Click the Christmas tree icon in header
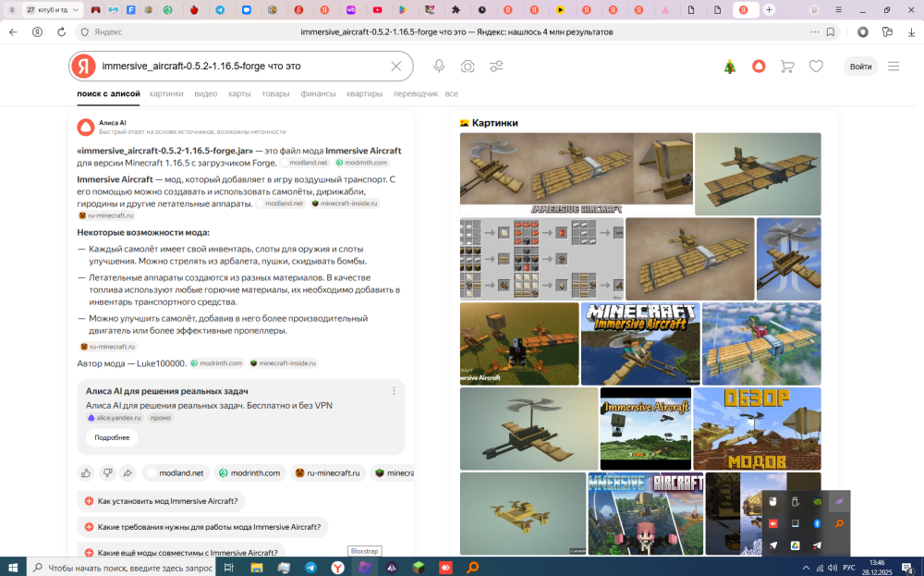The height and width of the screenshot is (576, 924). tap(730, 66)
